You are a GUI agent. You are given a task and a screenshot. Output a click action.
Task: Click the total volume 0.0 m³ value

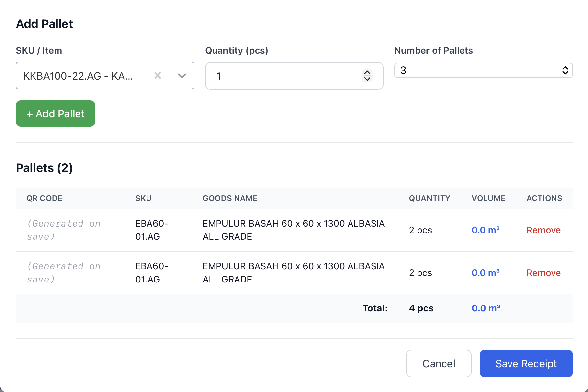pos(486,308)
